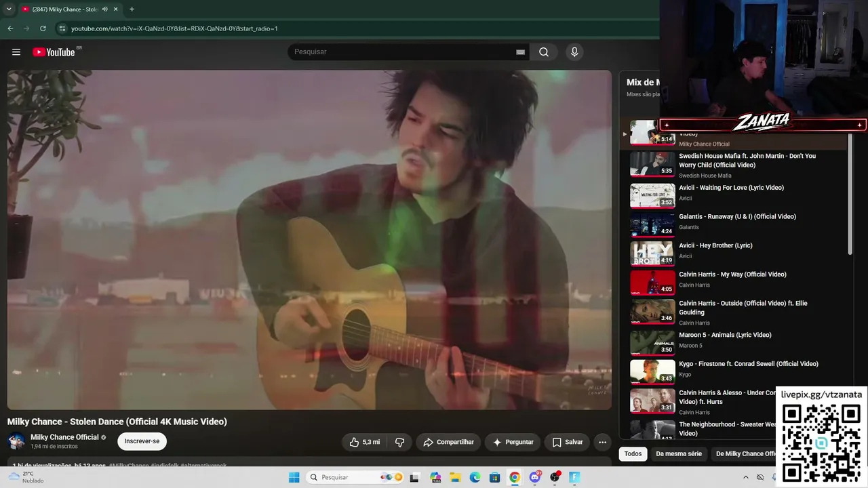Open Galantis - Runaway (U & I) thumbnail

coord(652,224)
